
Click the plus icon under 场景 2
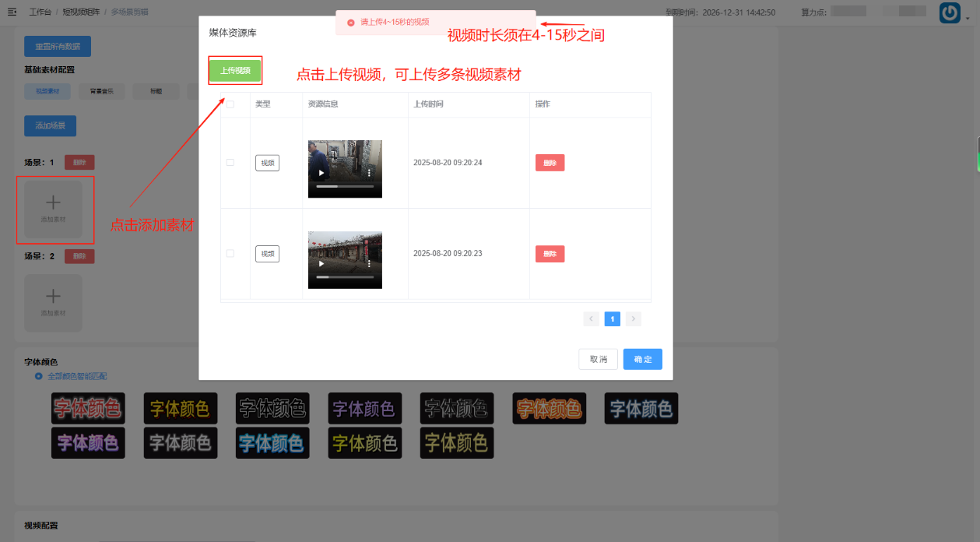pos(53,297)
